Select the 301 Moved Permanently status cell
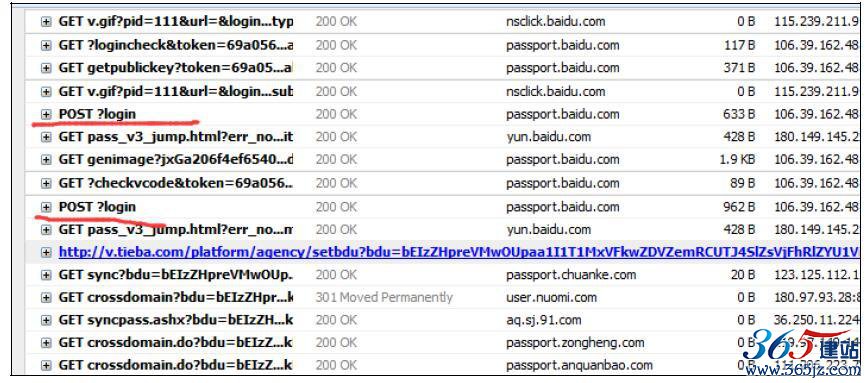The height and width of the screenshot is (383, 868). pyautogui.click(x=384, y=297)
